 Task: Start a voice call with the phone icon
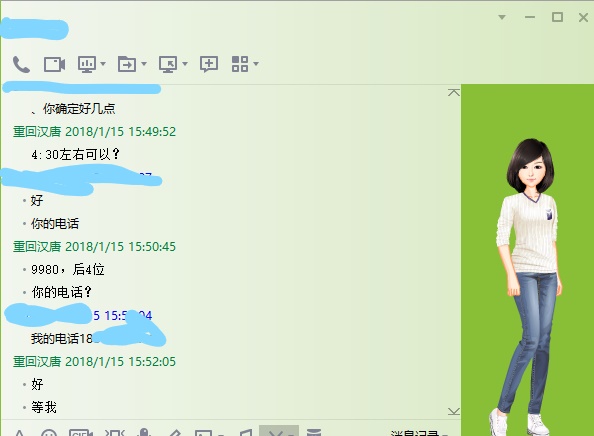21,64
